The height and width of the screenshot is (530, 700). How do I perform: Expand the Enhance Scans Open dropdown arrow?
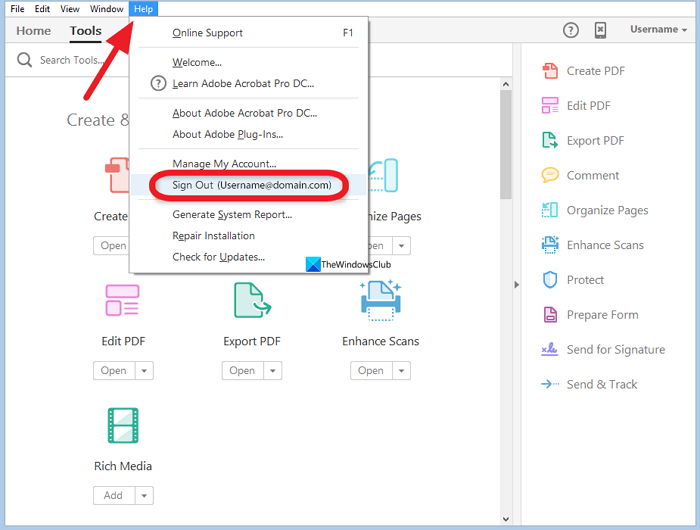point(401,371)
